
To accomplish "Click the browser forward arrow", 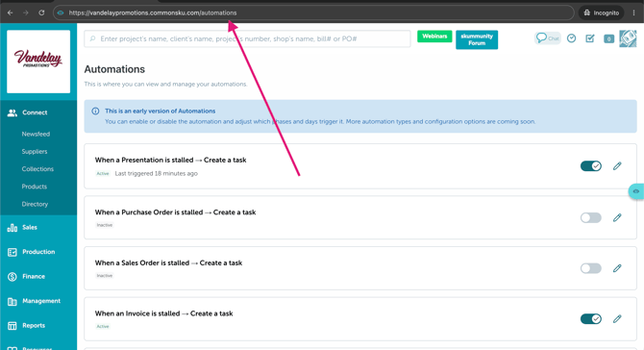I will coord(25,12).
